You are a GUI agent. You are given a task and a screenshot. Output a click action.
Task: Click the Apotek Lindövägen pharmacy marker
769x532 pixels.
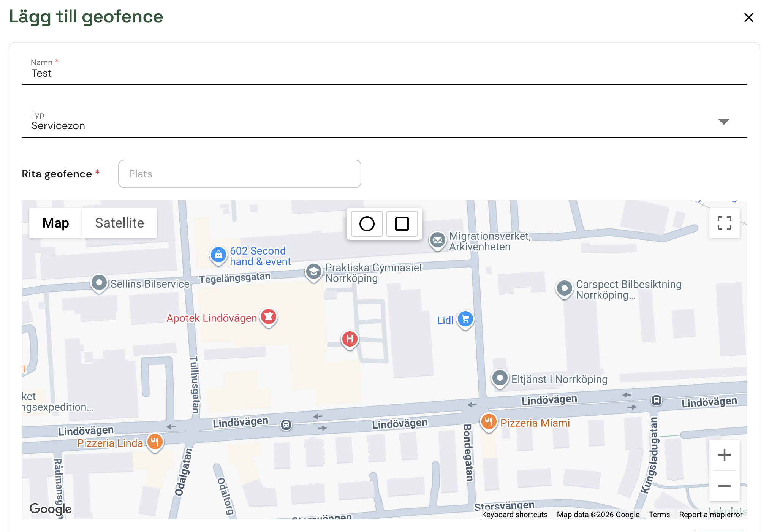[x=269, y=317]
